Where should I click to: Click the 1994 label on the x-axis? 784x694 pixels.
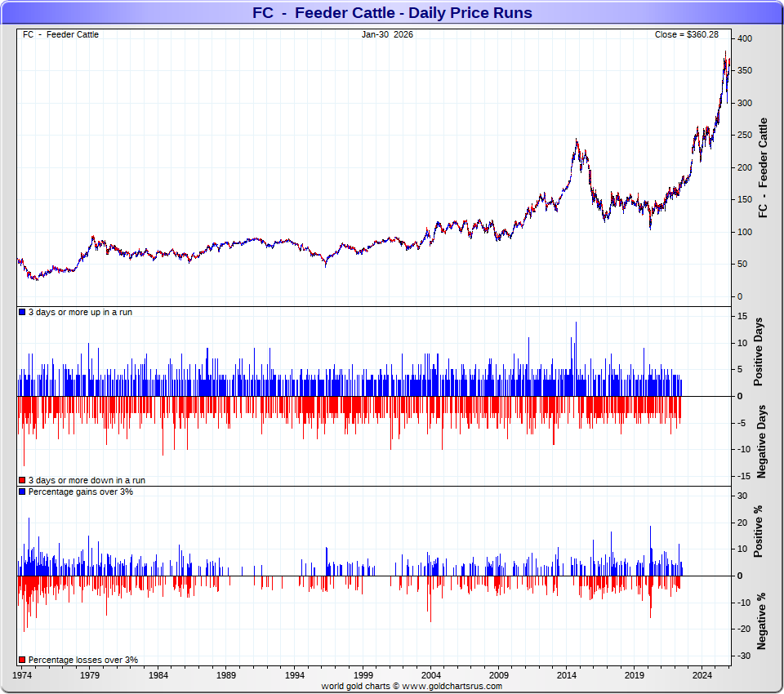[x=295, y=675]
